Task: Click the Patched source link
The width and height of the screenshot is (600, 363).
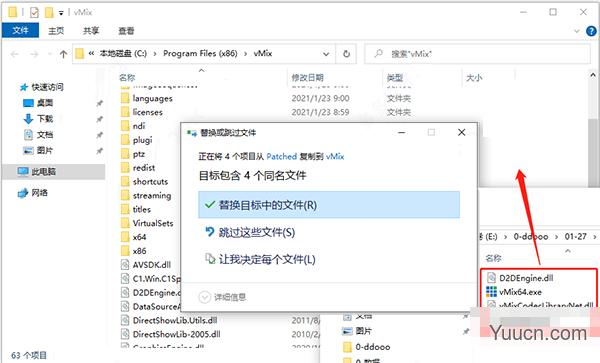Action: click(x=282, y=156)
